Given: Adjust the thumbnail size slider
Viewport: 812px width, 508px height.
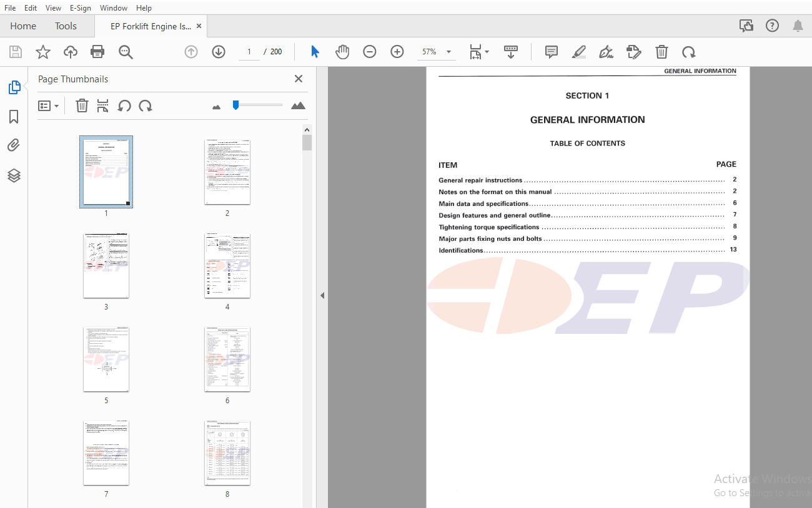Looking at the screenshot, I should pyautogui.click(x=235, y=105).
